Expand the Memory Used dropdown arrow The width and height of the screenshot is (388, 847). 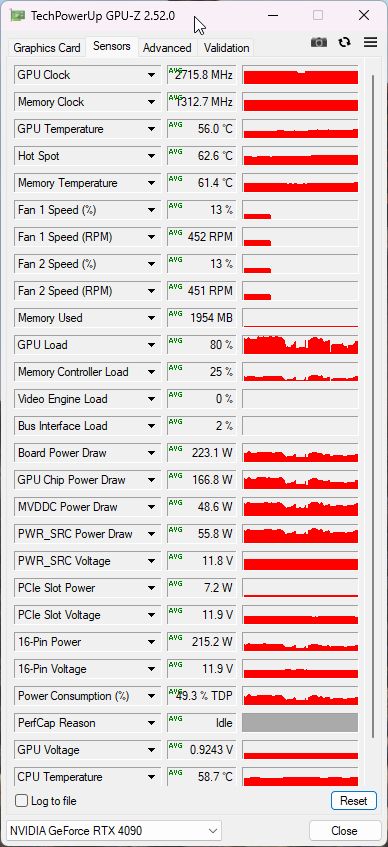click(x=151, y=318)
